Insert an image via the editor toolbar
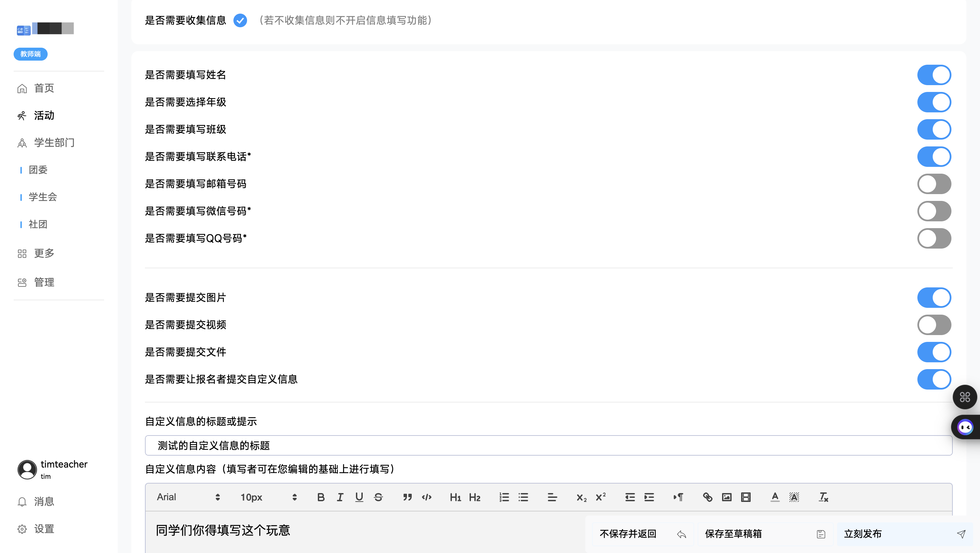 726,497
